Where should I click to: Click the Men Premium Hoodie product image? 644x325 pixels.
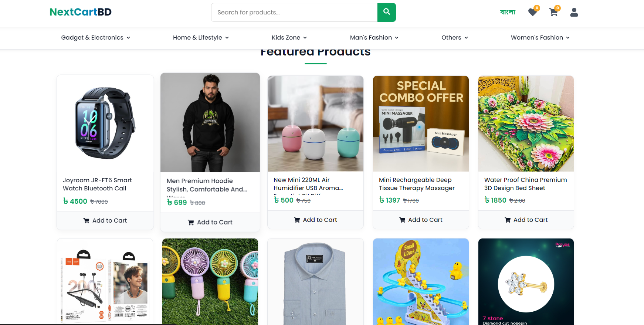(x=210, y=123)
